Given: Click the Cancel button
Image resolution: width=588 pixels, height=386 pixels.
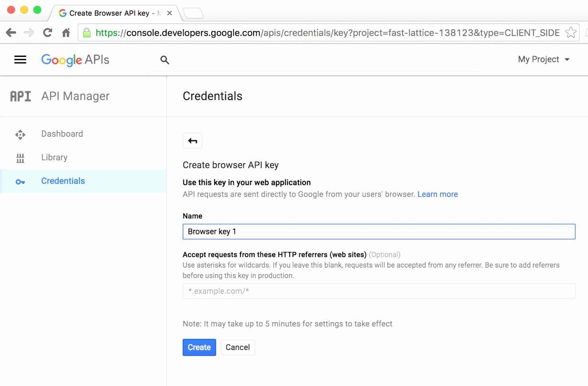Looking at the screenshot, I should (238, 347).
